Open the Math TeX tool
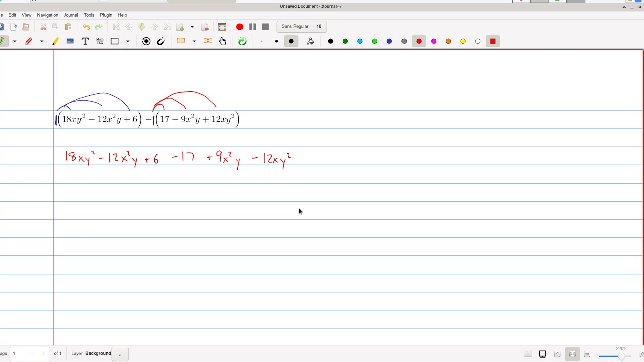This screenshot has height=362, width=644. point(100,41)
